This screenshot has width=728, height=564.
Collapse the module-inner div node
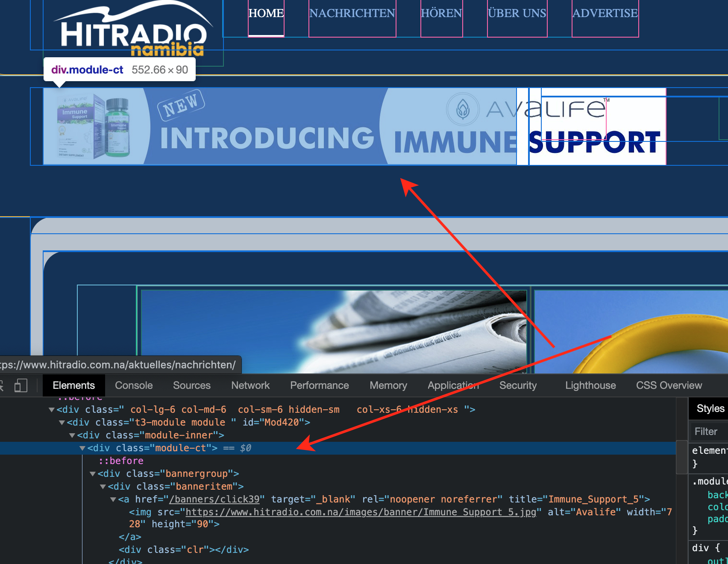72,435
